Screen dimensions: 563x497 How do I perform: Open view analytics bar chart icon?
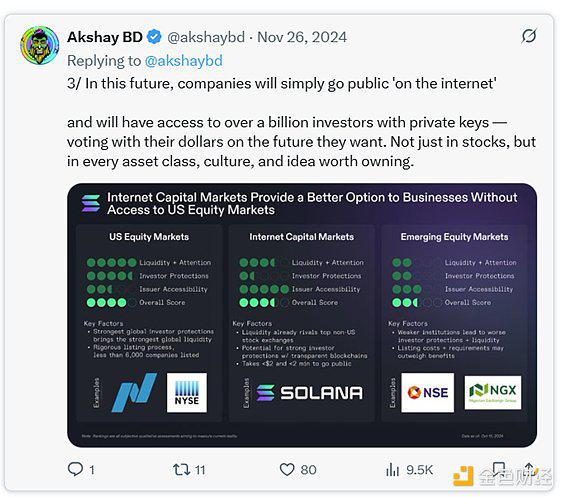coord(392,469)
